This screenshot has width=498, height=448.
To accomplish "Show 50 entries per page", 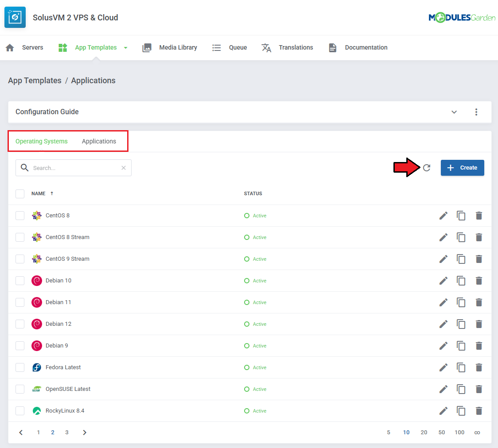I will coord(442,433).
